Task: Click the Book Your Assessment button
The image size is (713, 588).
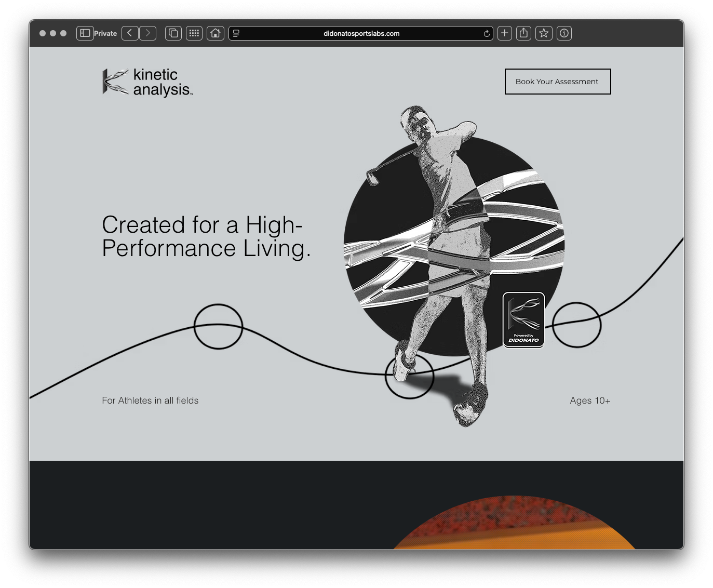Action: pyautogui.click(x=558, y=82)
